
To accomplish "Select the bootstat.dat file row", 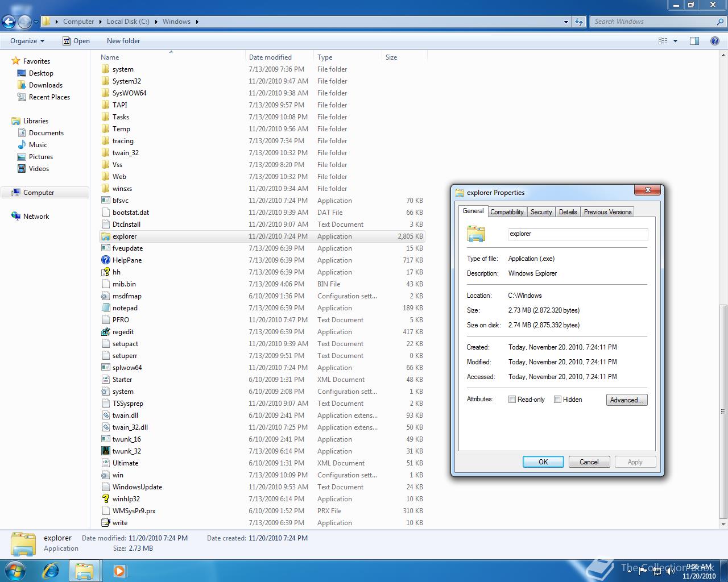I will [x=262, y=213].
